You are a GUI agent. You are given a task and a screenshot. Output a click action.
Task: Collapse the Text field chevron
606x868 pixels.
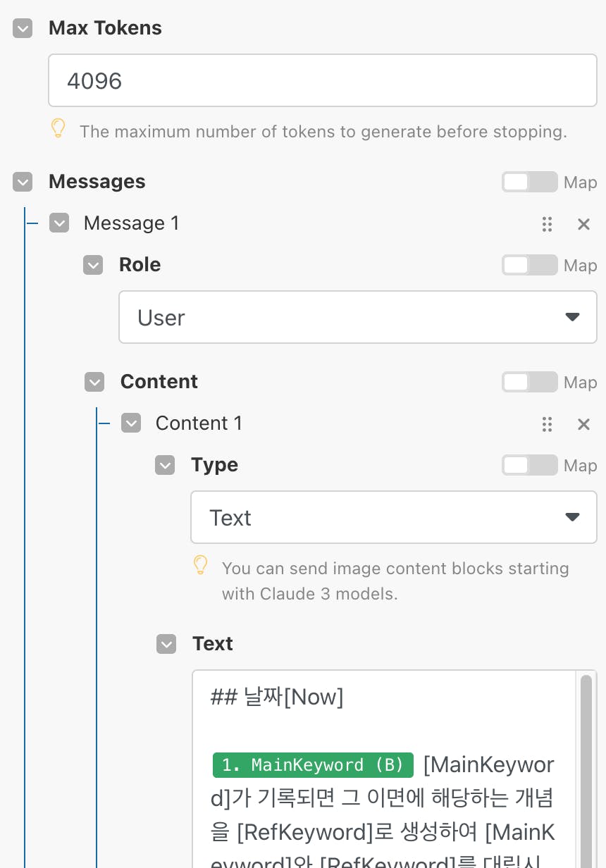point(166,644)
